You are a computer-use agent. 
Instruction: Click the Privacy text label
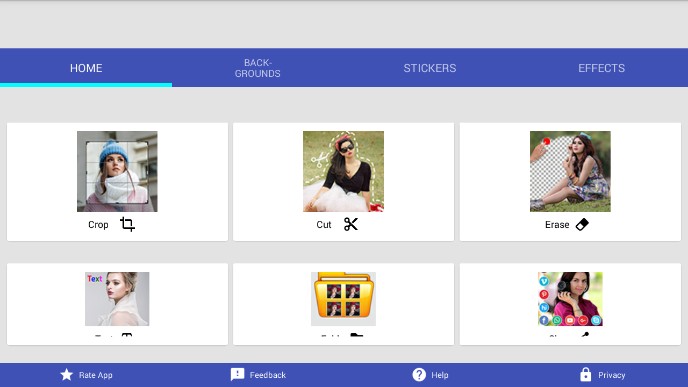pyautogui.click(x=612, y=375)
